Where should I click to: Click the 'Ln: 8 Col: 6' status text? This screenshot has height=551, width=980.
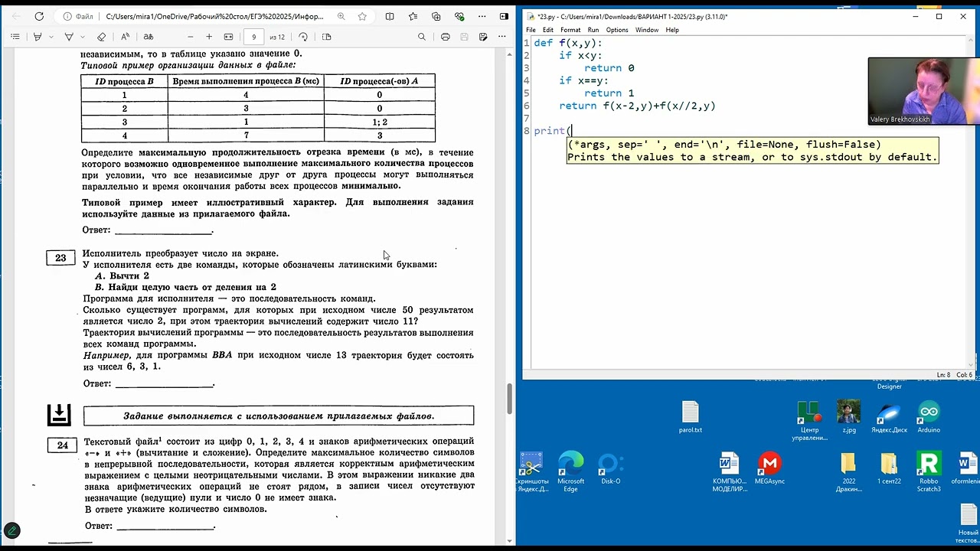(x=954, y=375)
